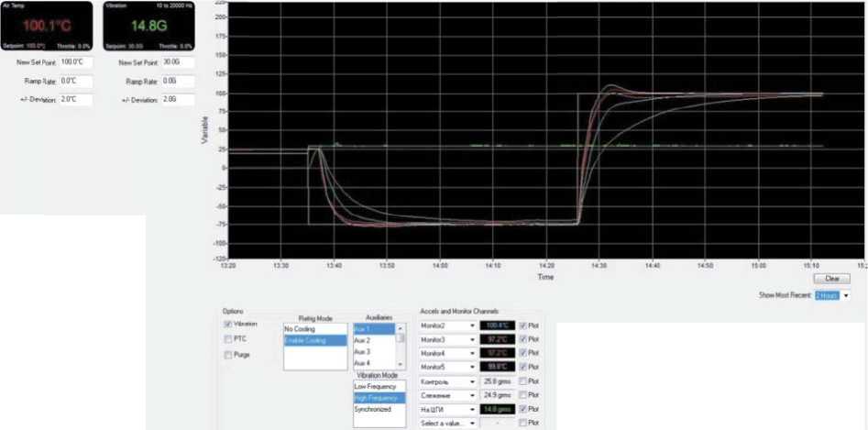The height and width of the screenshot is (430, 868).
Task: Enable Plot checkbox for Слежение channel
Action: tap(524, 395)
